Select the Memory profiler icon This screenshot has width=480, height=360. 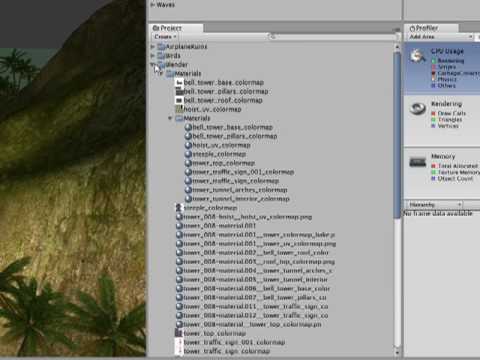(418, 162)
